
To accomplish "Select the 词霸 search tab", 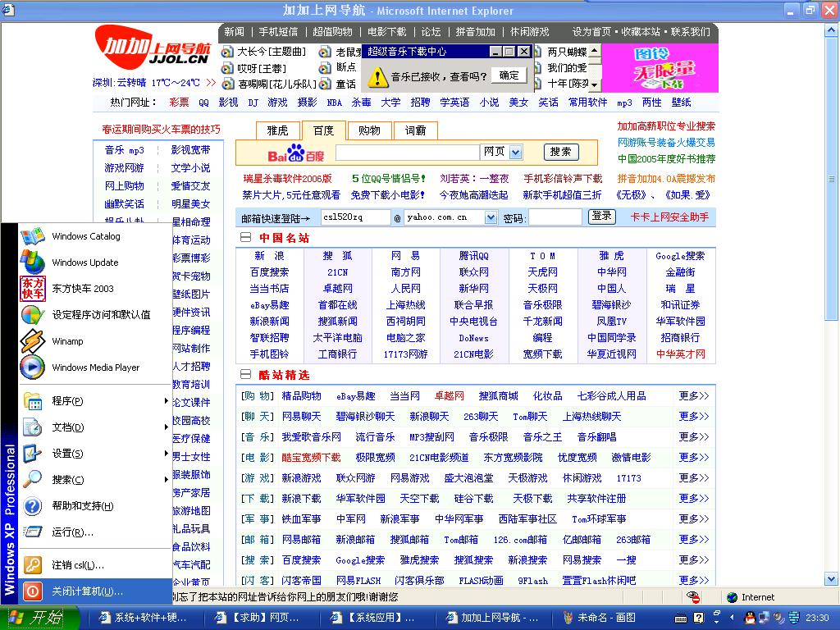I will pyautogui.click(x=415, y=130).
